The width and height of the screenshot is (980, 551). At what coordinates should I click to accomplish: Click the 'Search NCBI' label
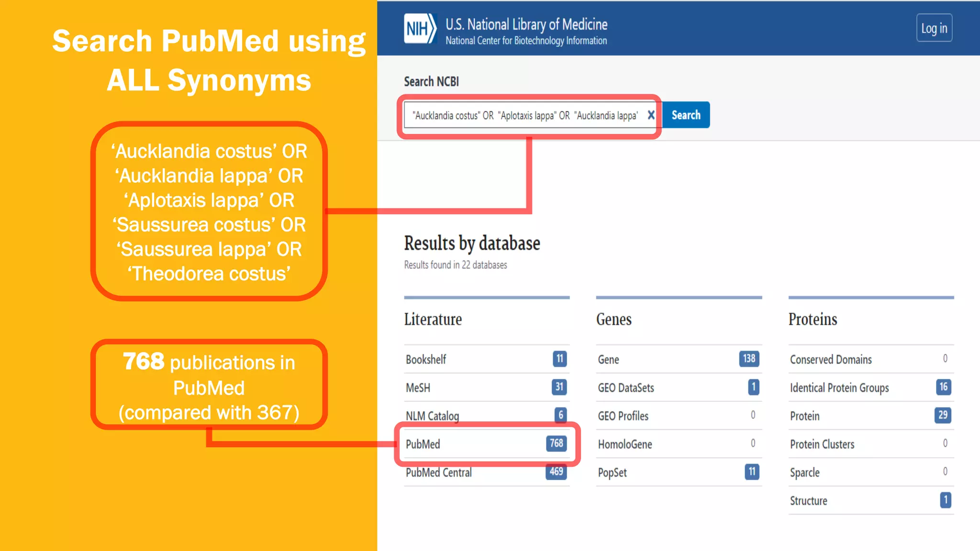coord(432,82)
